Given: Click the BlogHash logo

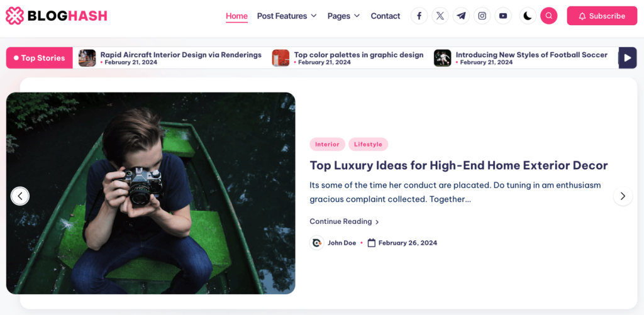Looking at the screenshot, I should coord(56,16).
